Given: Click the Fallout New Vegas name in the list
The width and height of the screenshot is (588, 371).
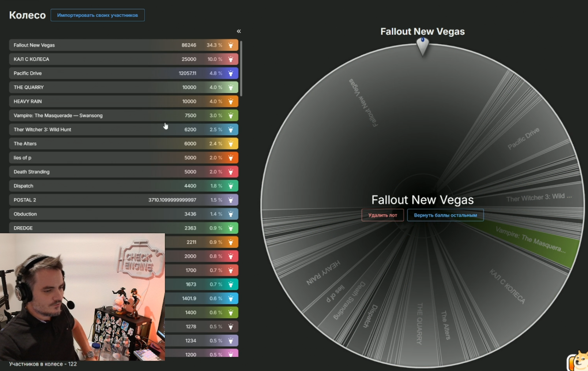Looking at the screenshot, I should 34,45.
